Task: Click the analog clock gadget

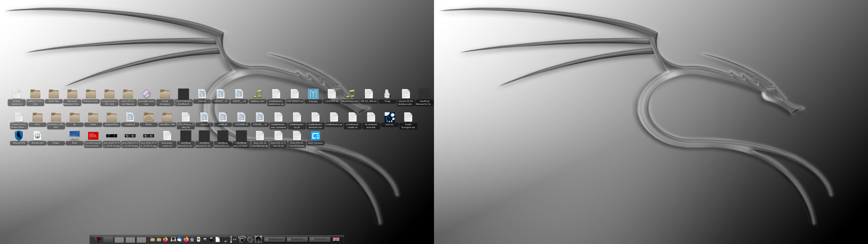Action: pyautogui.click(x=250, y=239)
